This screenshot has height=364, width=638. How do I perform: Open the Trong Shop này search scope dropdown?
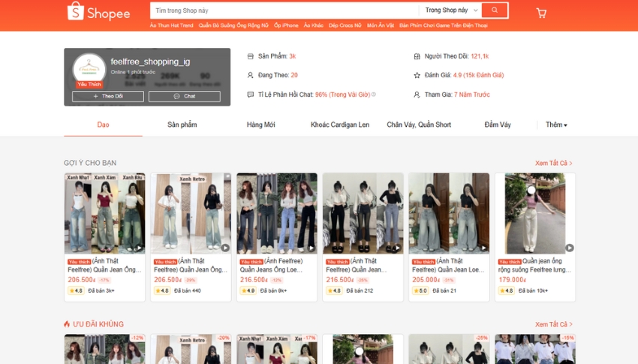451,11
